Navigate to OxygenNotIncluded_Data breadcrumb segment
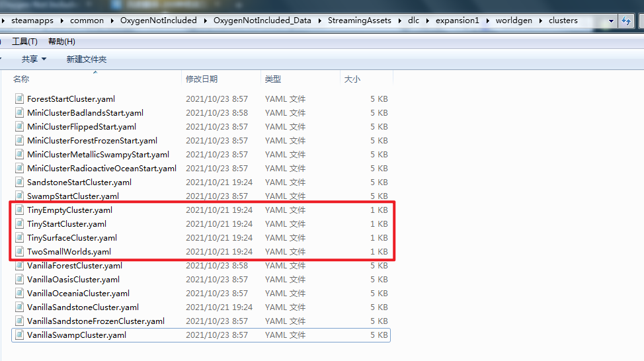 coord(262,20)
